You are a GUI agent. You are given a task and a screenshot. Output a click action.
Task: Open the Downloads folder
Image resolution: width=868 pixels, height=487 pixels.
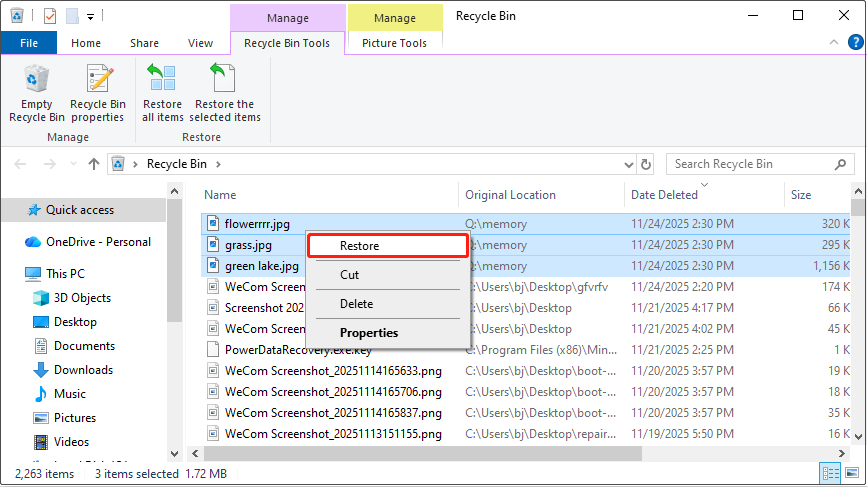73,370
